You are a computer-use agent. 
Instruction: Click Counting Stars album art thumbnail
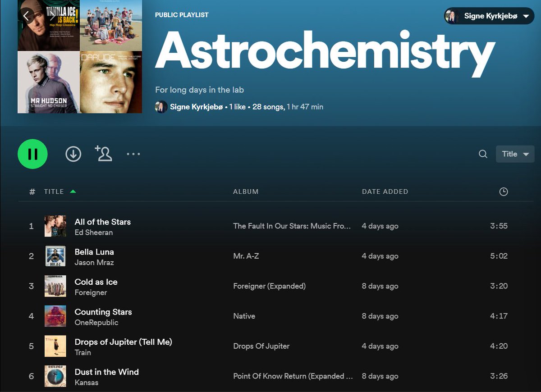(x=55, y=316)
